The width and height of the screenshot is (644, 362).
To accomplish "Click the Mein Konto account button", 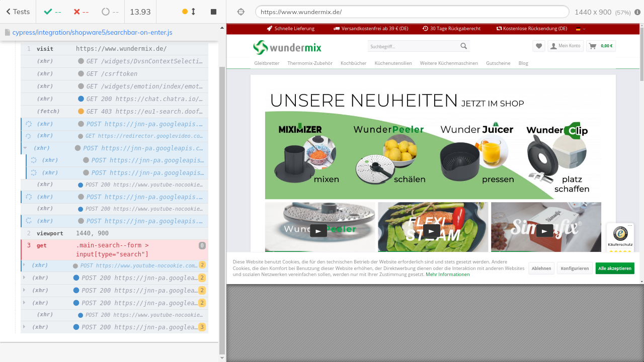I will (x=565, y=46).
